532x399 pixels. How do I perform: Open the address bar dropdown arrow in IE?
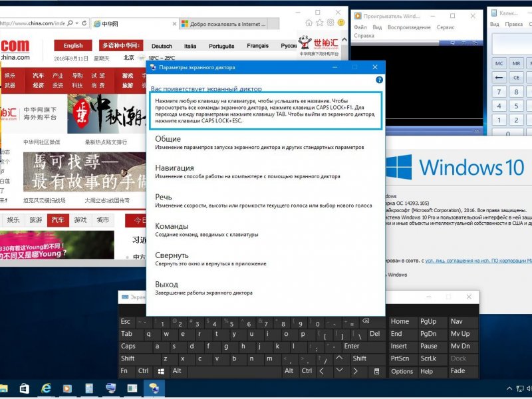(x=77, y=23)
